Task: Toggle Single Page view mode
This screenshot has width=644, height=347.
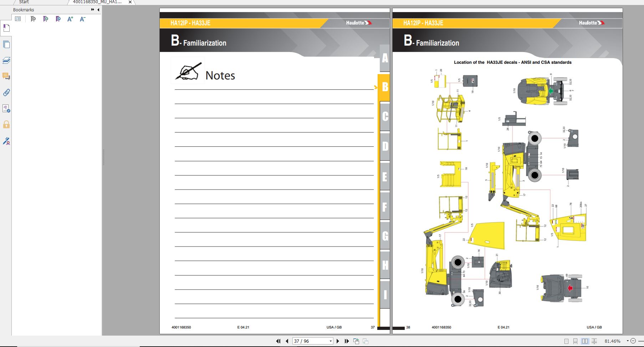Action: pos(566,341)
